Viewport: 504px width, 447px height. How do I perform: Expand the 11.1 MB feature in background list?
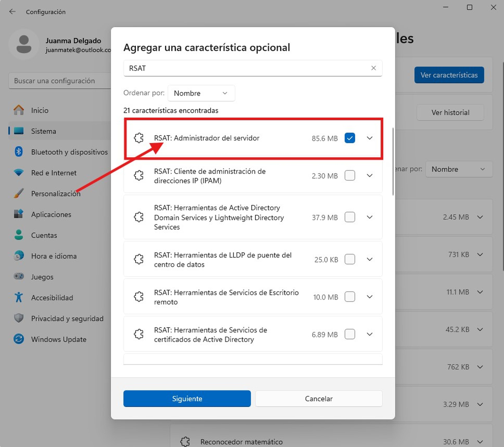[480, 292]
